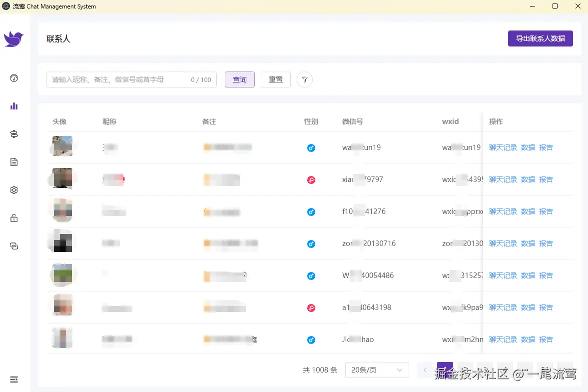
Task: Open 报告 for W…40054486 row
Action: click(x=546, y=275)
